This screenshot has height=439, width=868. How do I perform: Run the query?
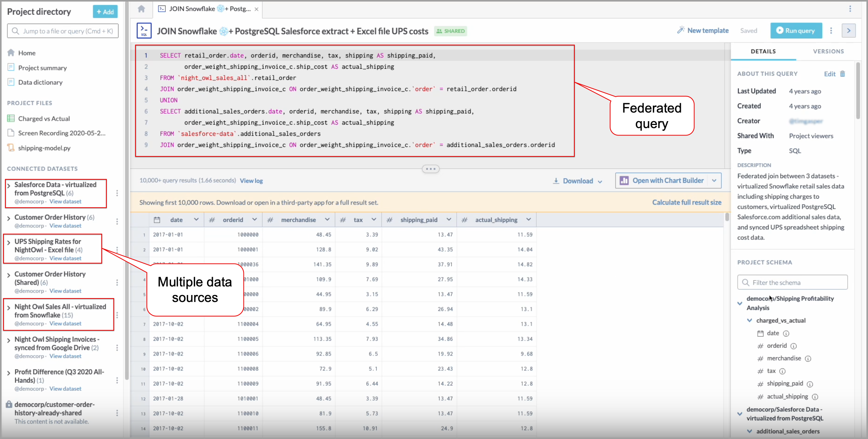796,31
